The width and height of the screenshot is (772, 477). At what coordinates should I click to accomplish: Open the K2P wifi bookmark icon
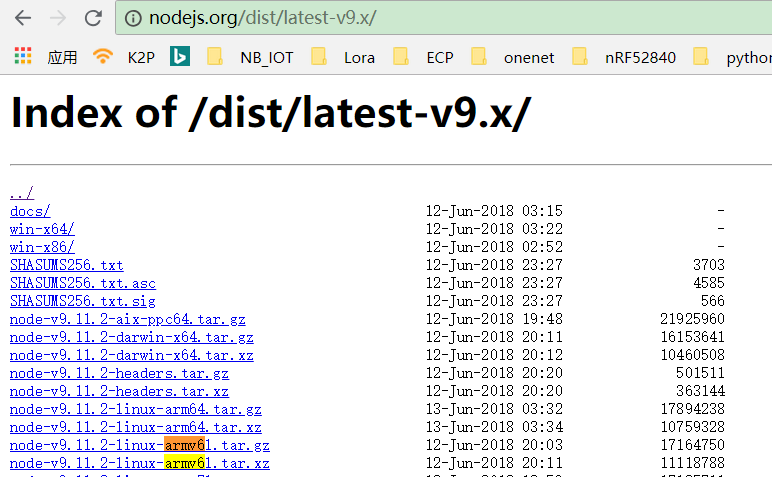coord(103,56)
